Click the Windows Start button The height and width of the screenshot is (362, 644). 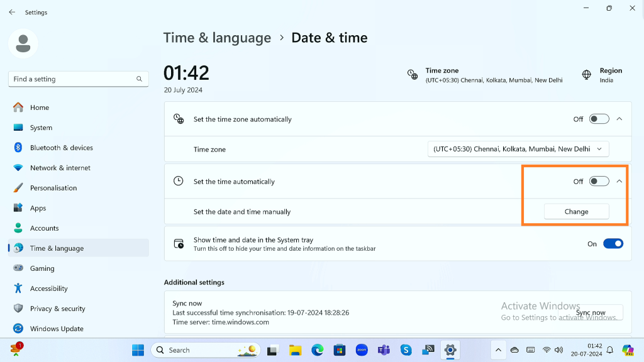(x=138, y=350)
